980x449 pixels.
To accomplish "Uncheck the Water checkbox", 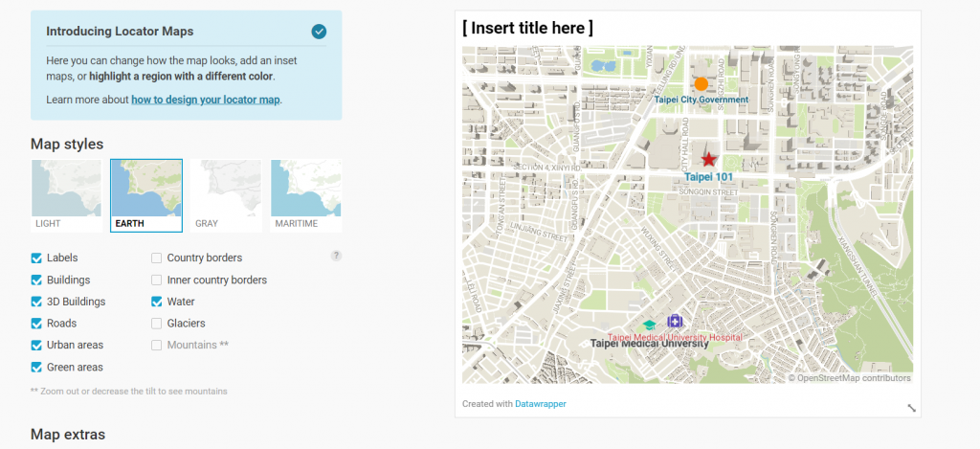I will click(157, 302).
